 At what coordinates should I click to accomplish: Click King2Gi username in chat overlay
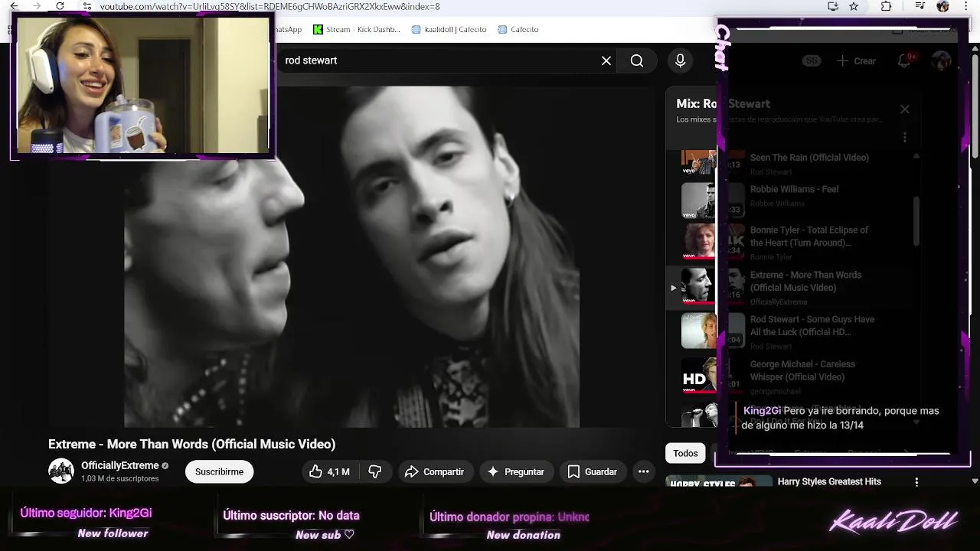tap(762, 411)
